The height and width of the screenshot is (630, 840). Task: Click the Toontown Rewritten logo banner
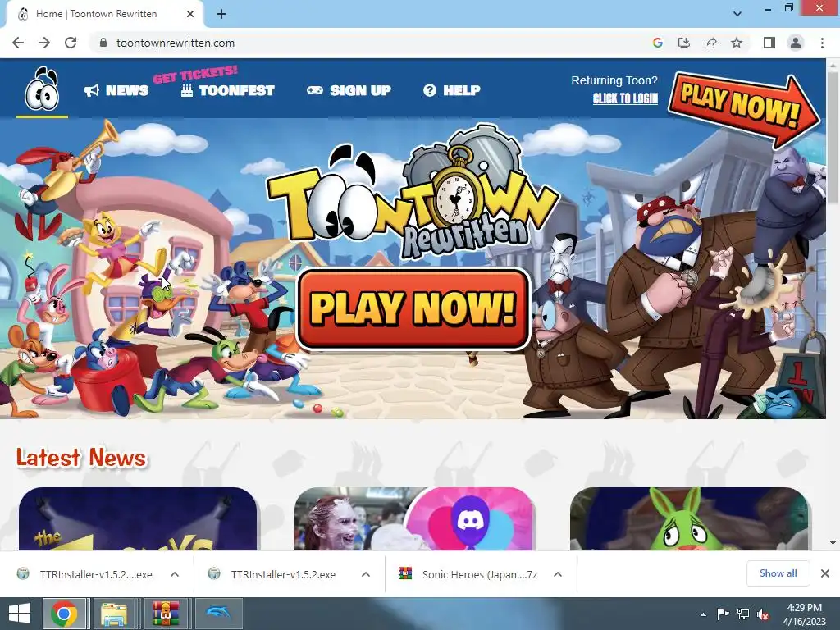click(x=413, y=193)
